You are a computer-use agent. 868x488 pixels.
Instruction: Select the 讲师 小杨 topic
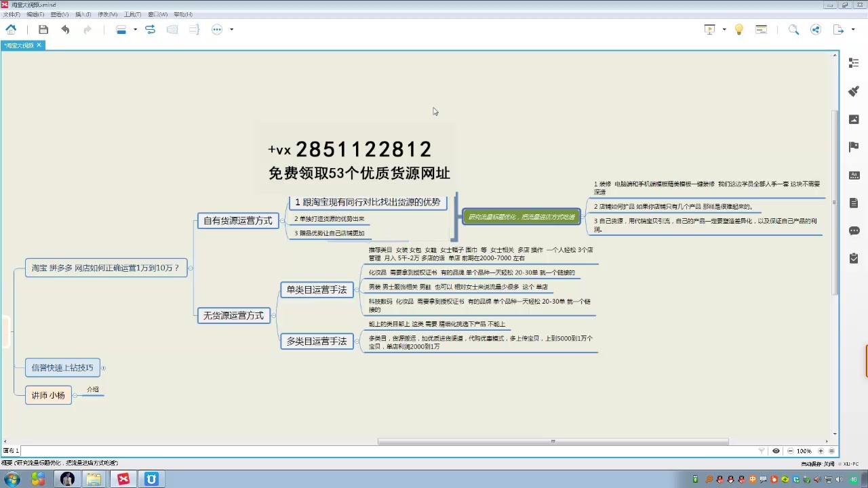coord(48,394)
